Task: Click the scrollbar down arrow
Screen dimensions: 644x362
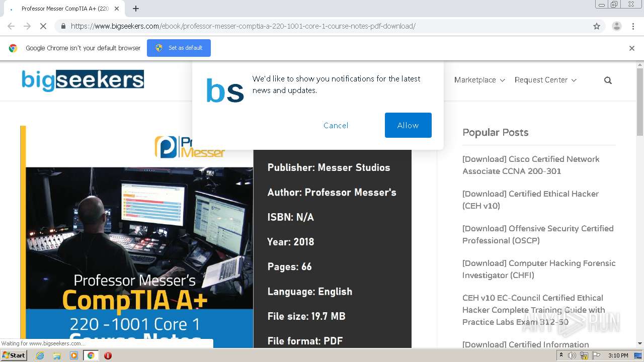Action: click(640, 344)
